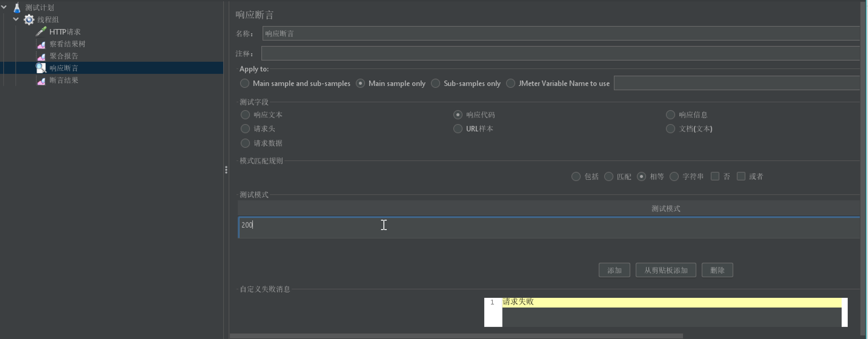Click the 察看结果树 listener icon
This screenshot has width=868, height=339.
[41, 44]
